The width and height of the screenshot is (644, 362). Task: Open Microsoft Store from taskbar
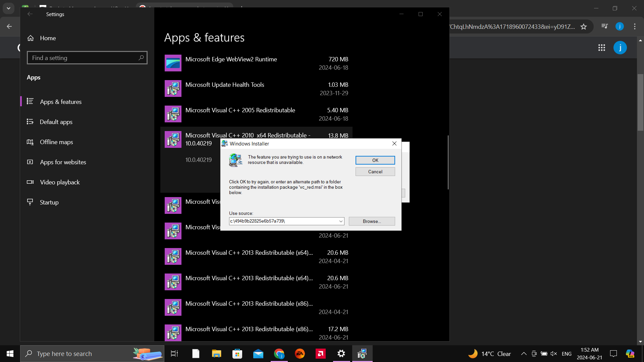pyautogui.click(x=237, y=354)
